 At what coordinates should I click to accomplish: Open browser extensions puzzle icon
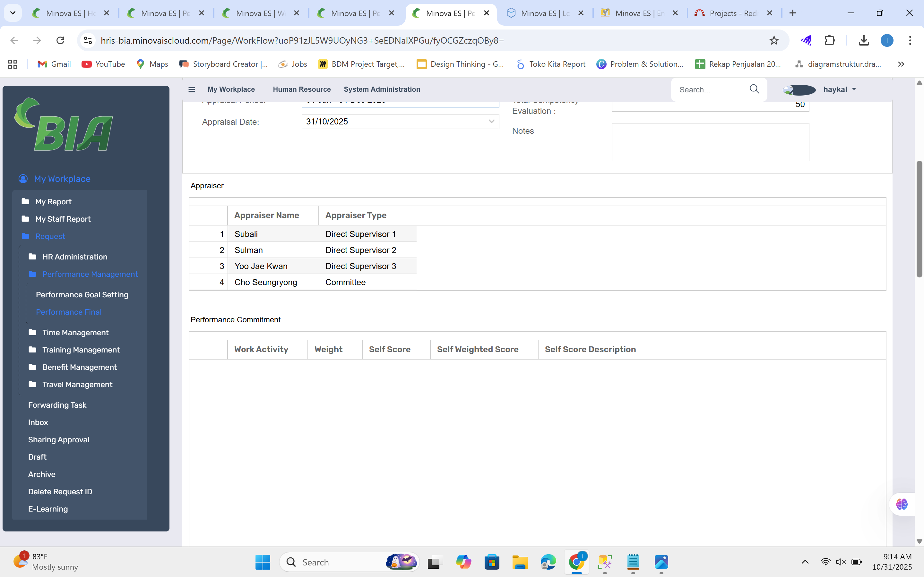coord(829,40)
